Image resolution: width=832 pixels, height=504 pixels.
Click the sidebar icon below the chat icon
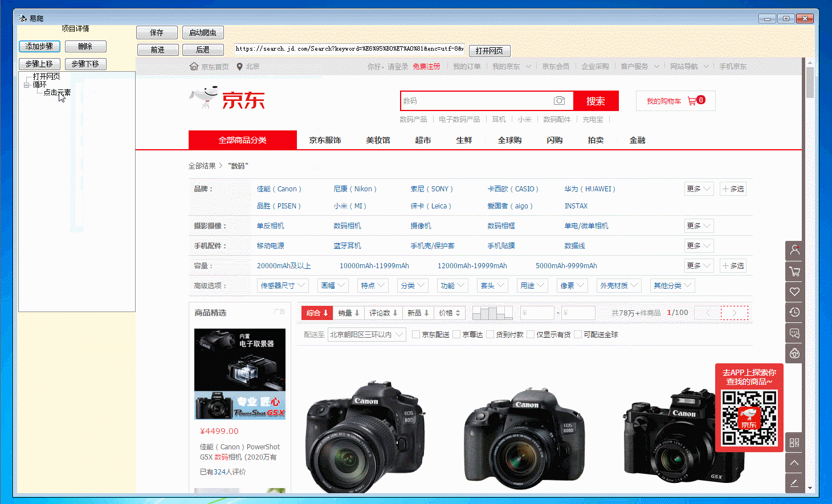[795, 354]
